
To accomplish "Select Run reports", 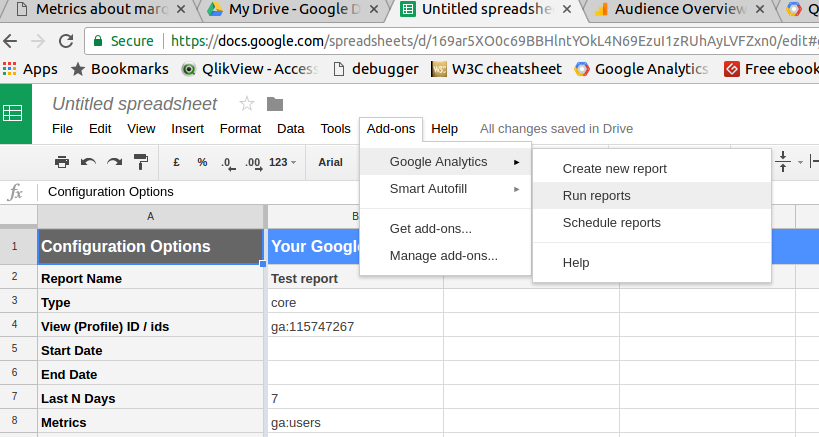I will click(x=652, y=196).
